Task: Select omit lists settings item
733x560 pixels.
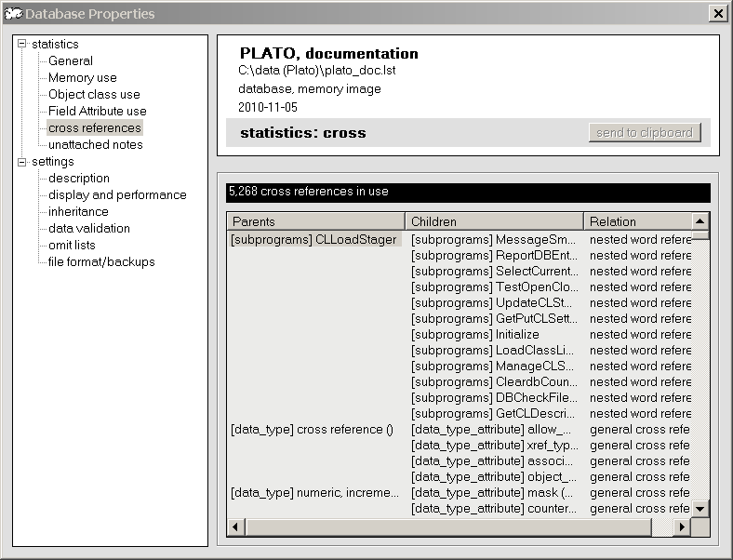Action: coord(72,246)
